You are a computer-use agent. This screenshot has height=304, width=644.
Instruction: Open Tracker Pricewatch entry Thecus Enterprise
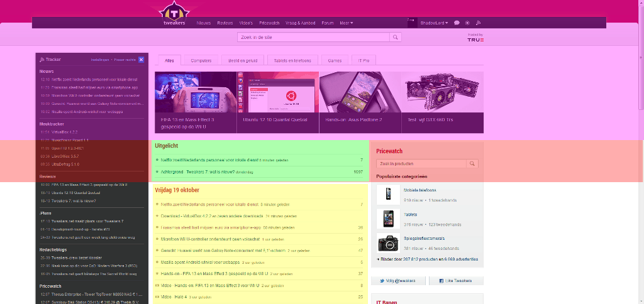click(96, 294)
